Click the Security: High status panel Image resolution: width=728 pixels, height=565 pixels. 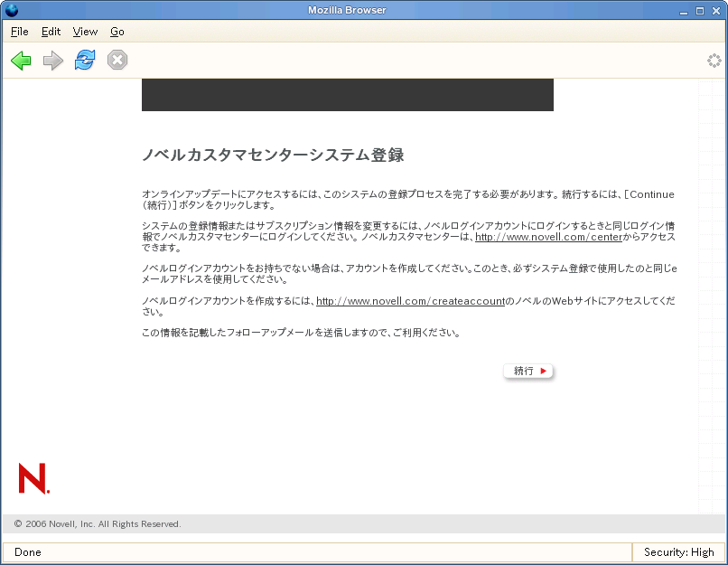point(678,552)
